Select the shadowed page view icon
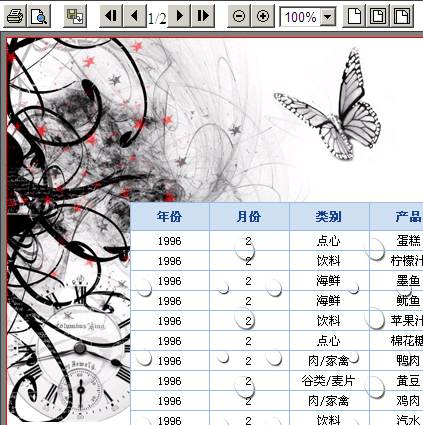Screen dimensions: 423x425 (402, 16)
